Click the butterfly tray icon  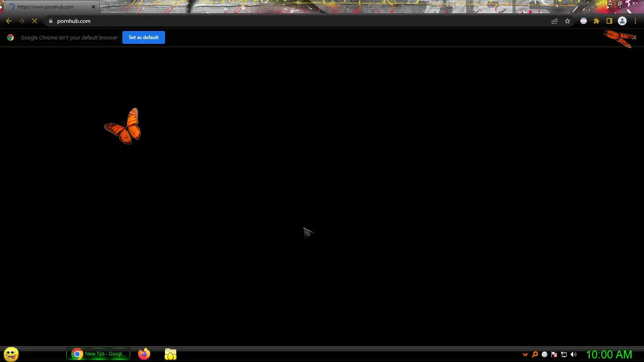[x=525, y=354]
